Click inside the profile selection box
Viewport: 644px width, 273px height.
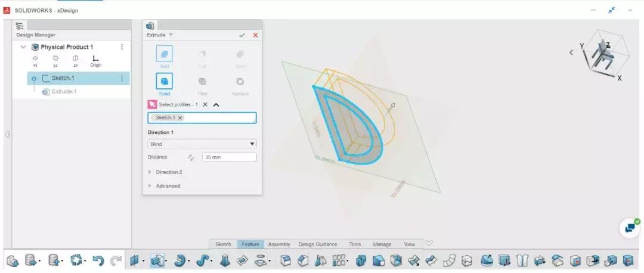pyautogui.click(x=202, y=118)
